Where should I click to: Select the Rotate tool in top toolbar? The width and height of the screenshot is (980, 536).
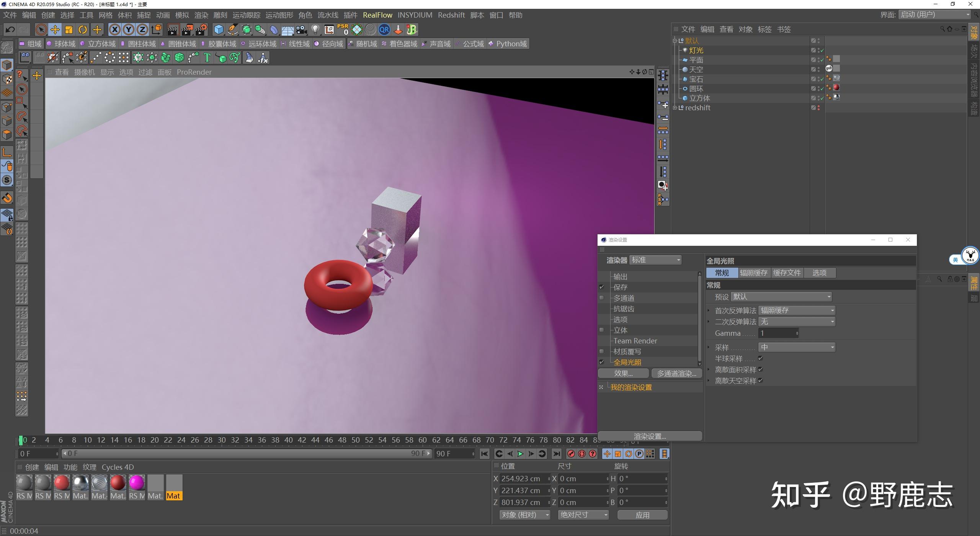[x=83, y=29]
